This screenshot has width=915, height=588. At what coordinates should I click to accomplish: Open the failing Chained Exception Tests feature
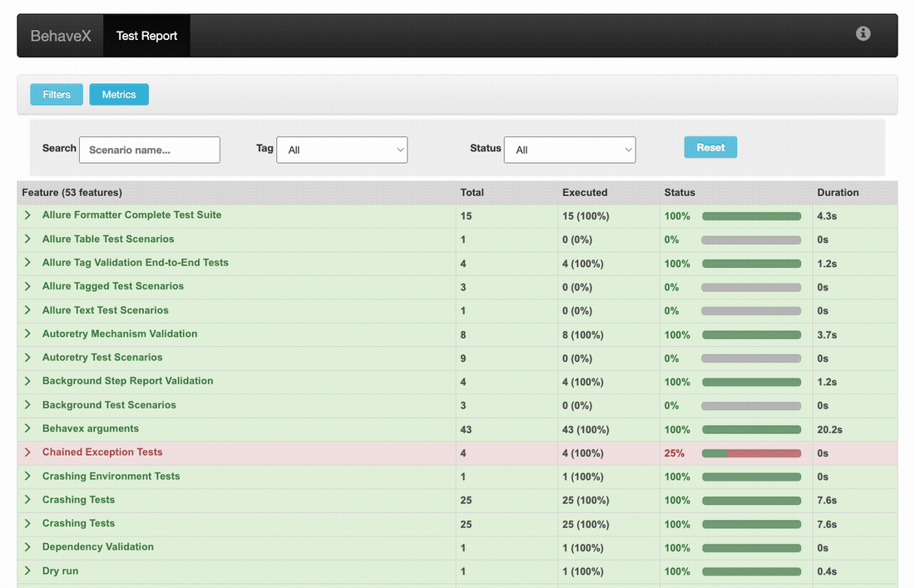pyautogui.click(x=102, y=452)
